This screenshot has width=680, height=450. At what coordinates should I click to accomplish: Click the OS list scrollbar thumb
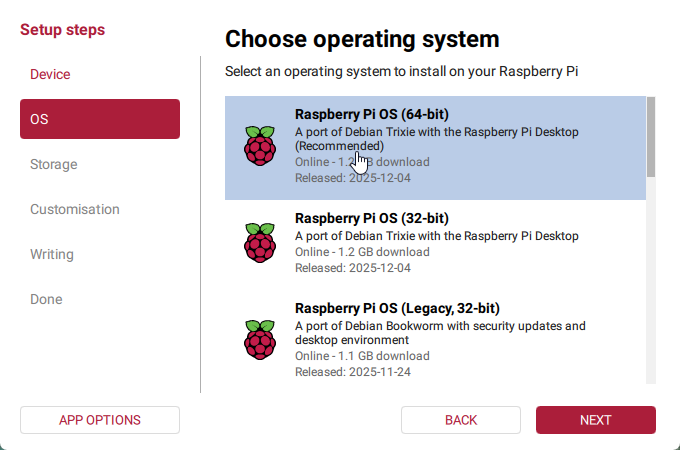[651, 135]
